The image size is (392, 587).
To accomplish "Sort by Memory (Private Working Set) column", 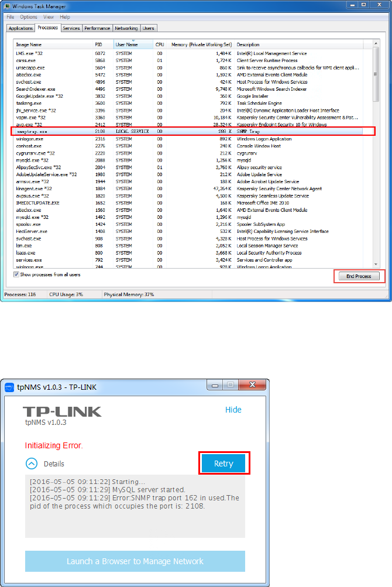I will pyautogui.click(x=200, y=44).
